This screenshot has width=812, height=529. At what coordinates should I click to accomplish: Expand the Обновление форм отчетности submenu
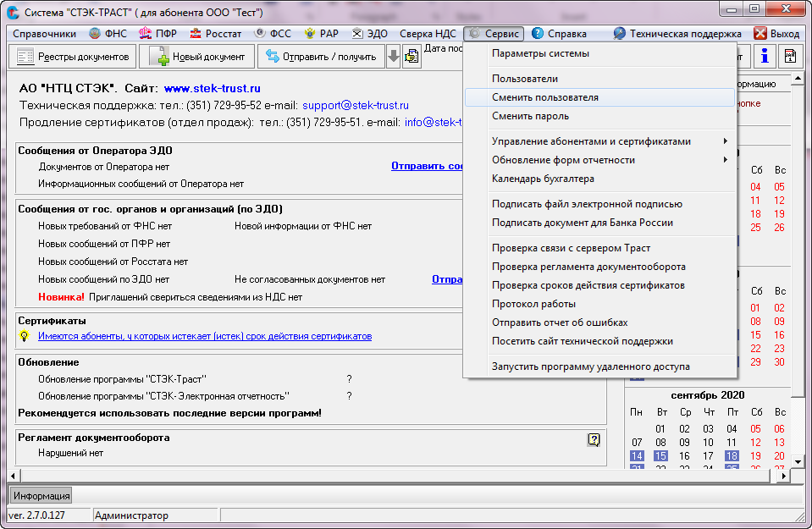pyautogui.click(x=600, y=160)
